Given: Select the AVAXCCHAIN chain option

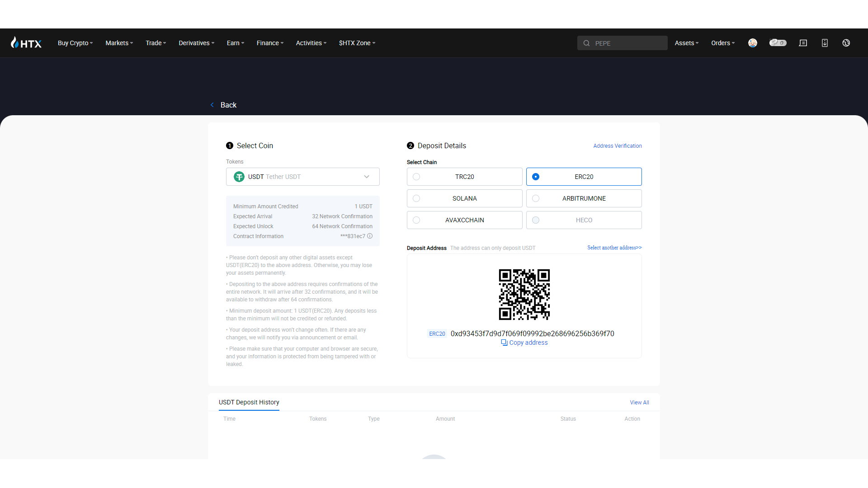Looking at the screenshot, I should click(x=465, y=220).
